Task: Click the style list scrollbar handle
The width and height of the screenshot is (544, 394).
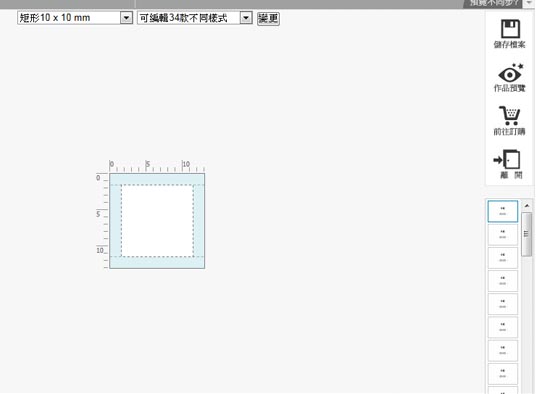Action: (x=527, y=234)
